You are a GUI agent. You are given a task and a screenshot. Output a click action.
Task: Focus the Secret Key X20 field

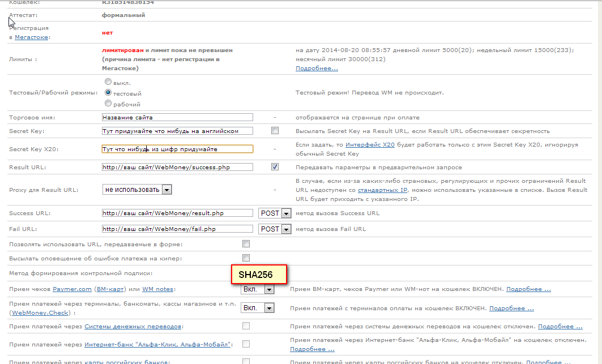177,149
